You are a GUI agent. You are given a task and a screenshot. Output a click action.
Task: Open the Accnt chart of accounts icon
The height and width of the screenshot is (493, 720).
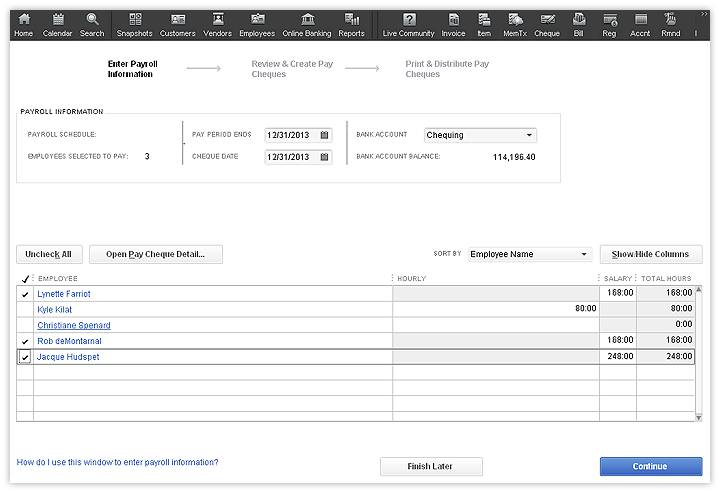pyautogui.click(x=640, y=25)
